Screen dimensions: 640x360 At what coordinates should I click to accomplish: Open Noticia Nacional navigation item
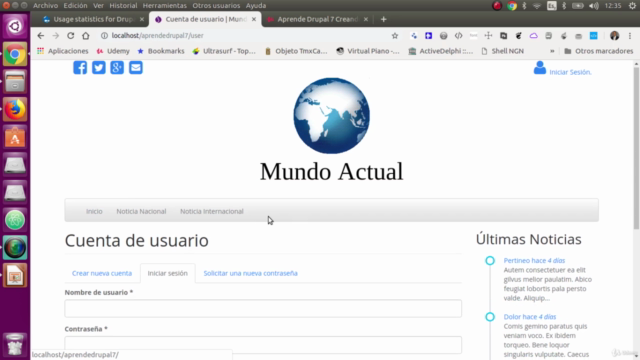click(x=141, y=211)
